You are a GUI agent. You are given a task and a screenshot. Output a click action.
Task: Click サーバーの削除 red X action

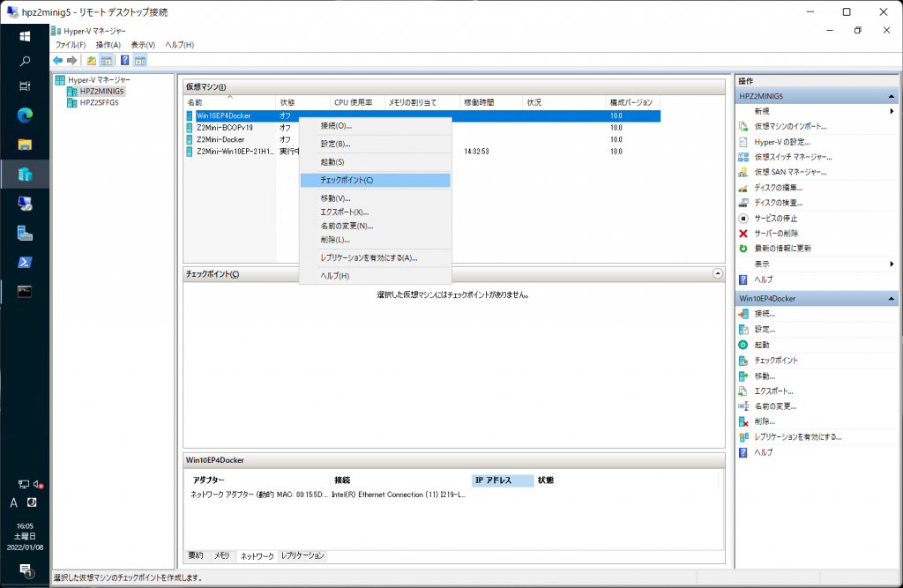[776, 234]
